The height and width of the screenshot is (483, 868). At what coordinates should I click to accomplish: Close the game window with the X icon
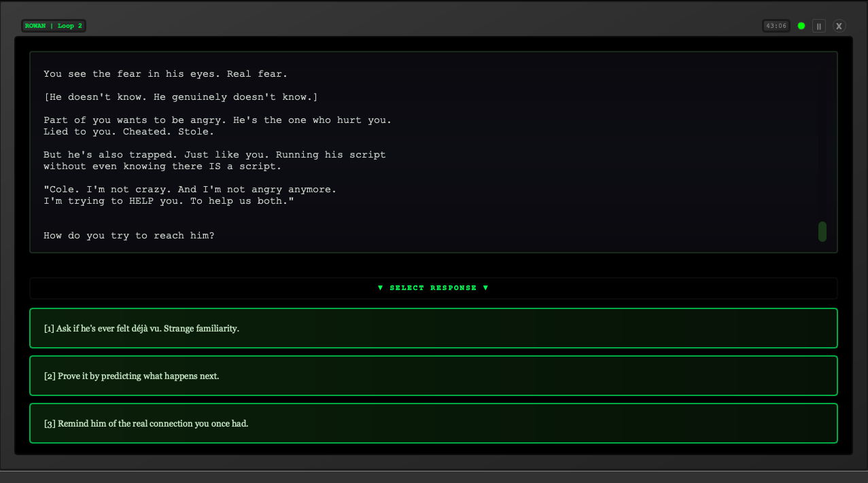click(839, 26)
